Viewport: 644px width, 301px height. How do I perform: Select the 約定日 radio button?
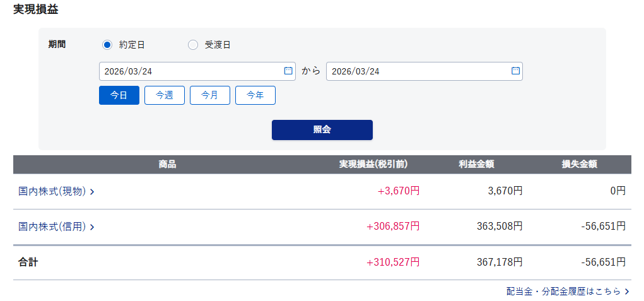107,45
